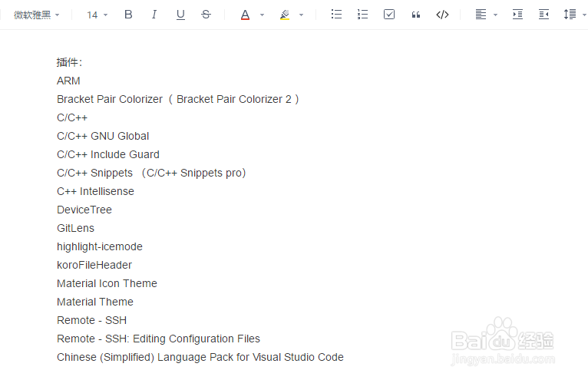
Task: Apply the yellow highlight color
Action: click(x=285, y=15)
